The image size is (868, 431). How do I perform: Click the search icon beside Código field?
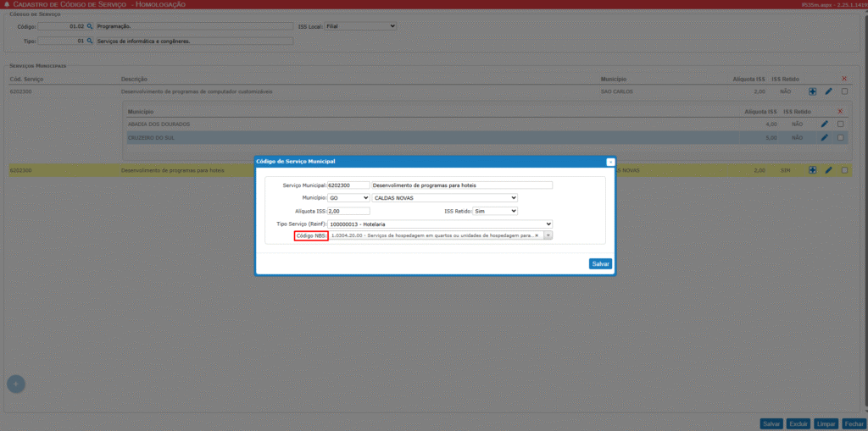[90, 27]
